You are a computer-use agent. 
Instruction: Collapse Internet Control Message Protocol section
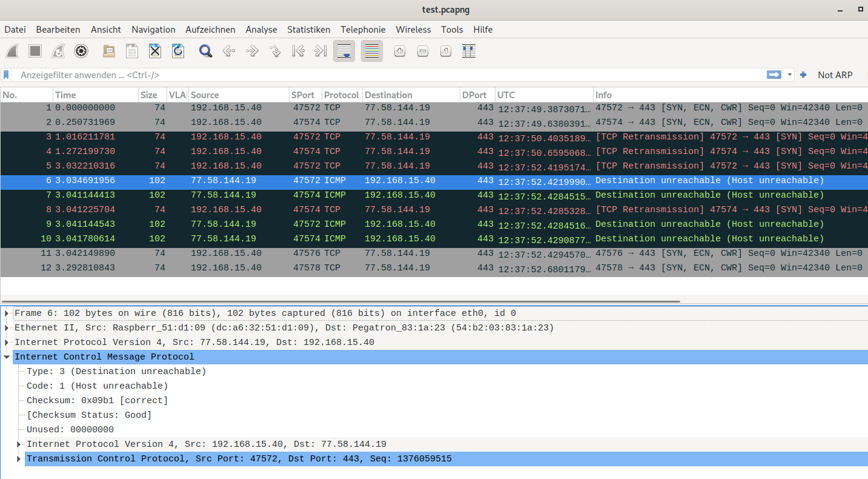tap(7, 357)
